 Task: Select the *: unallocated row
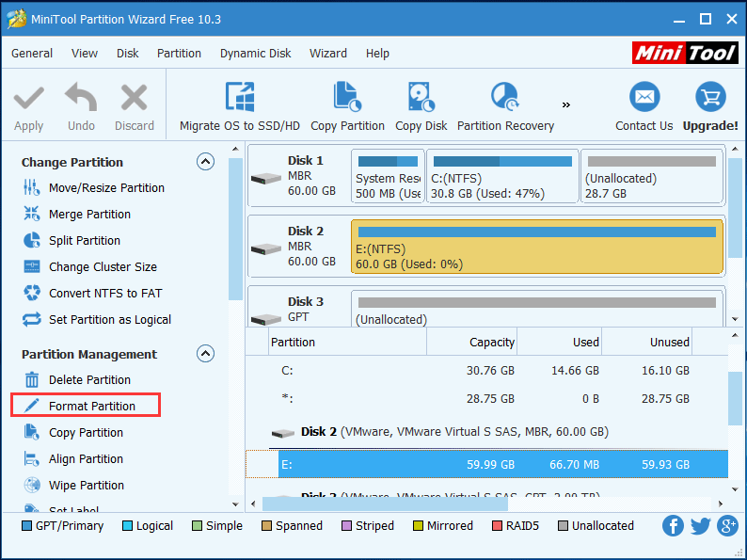click(487, 398)
